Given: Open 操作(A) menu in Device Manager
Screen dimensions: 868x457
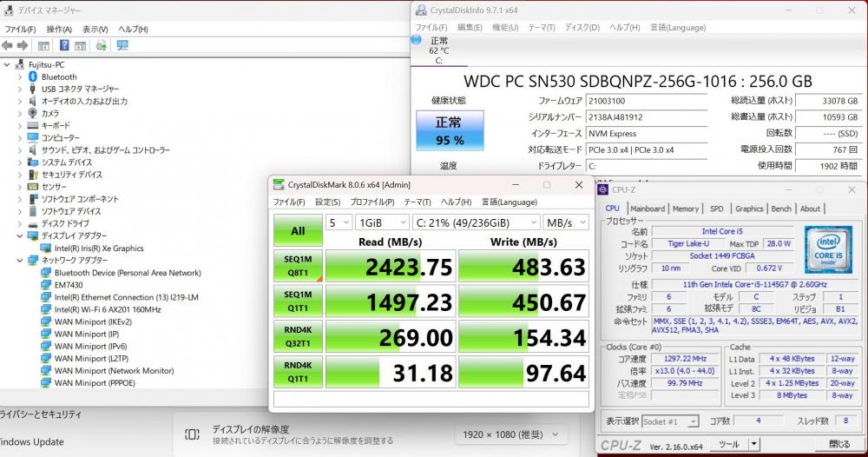Looking at the screenshot, I should [59, 29].
